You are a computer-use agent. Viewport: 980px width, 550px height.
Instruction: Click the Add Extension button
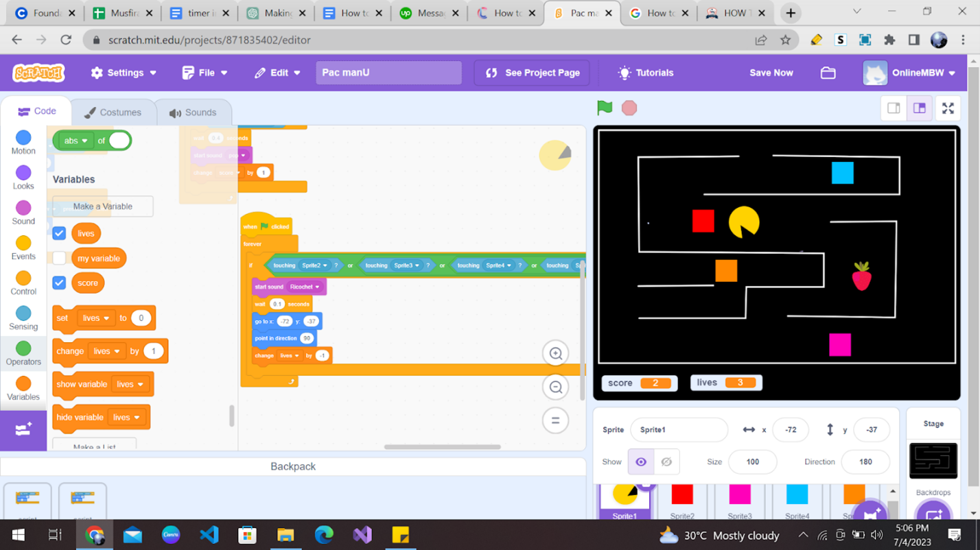(23, 430)
